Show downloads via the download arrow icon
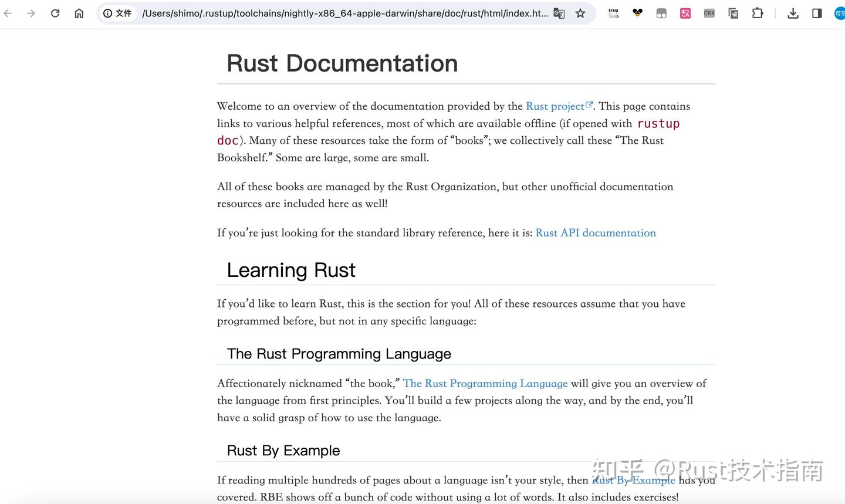This screenshot has height=504, width=845. 793,13
